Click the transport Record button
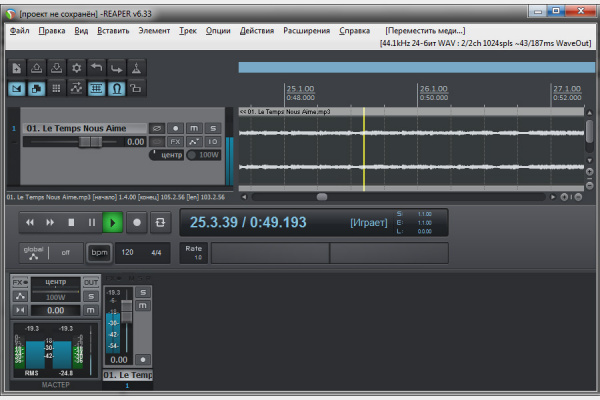This screenshot has height=400, width=600. [137, 222]
